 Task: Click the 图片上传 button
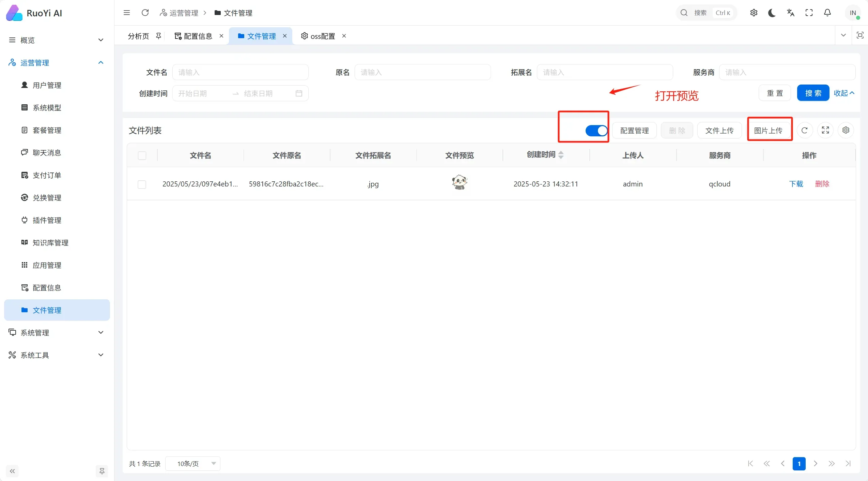pyautogui.click(x=768, y=131)
